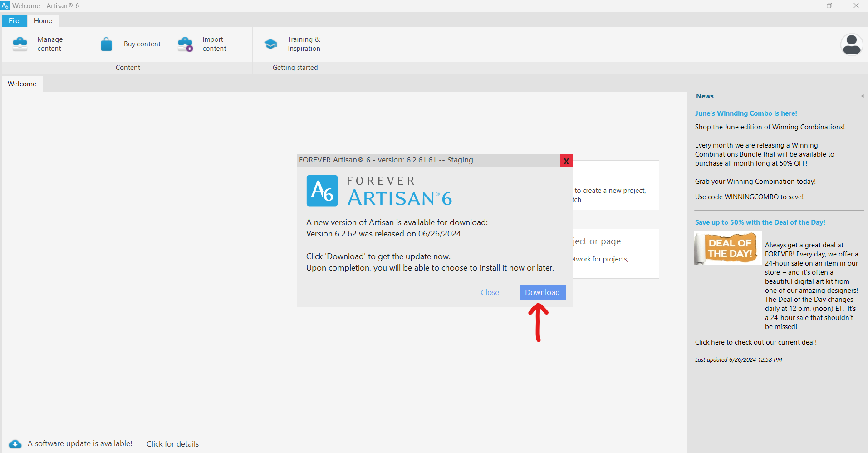The height and width of the screenshot is (453, 868).
Task: Open Manage content toolbox icon
Action: pos(20,44)
